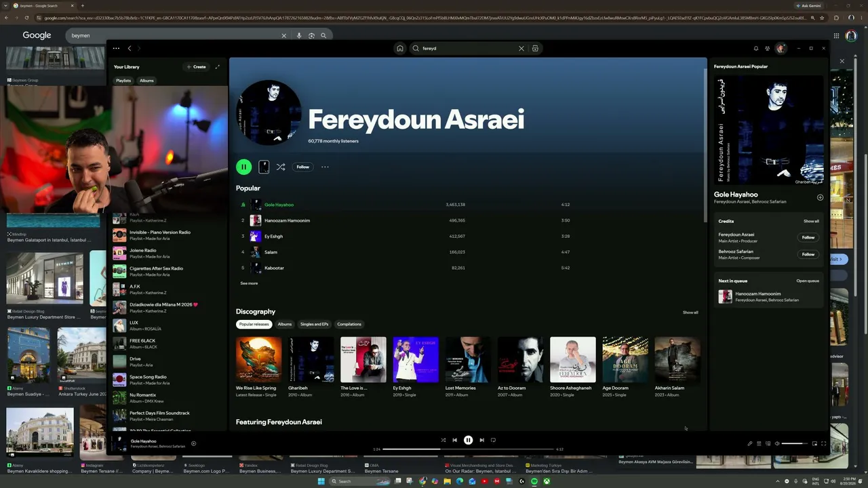This screenshot has height=488, width=868.
Task: Clear the Spotify search field
Action: (x=521, y=48)
